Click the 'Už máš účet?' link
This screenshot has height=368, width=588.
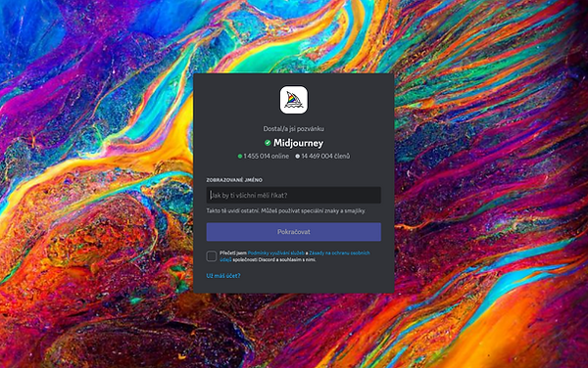pyautogui.click(x=223, y=276)
